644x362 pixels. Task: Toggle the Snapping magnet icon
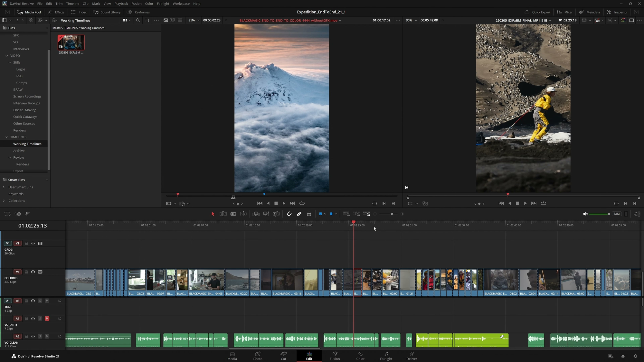coord(289,214)
